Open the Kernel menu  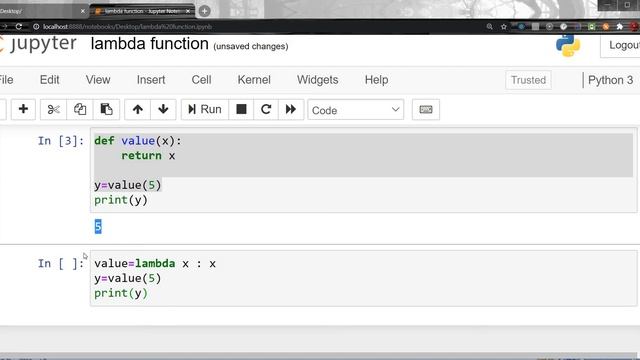(x=254, y=80)
